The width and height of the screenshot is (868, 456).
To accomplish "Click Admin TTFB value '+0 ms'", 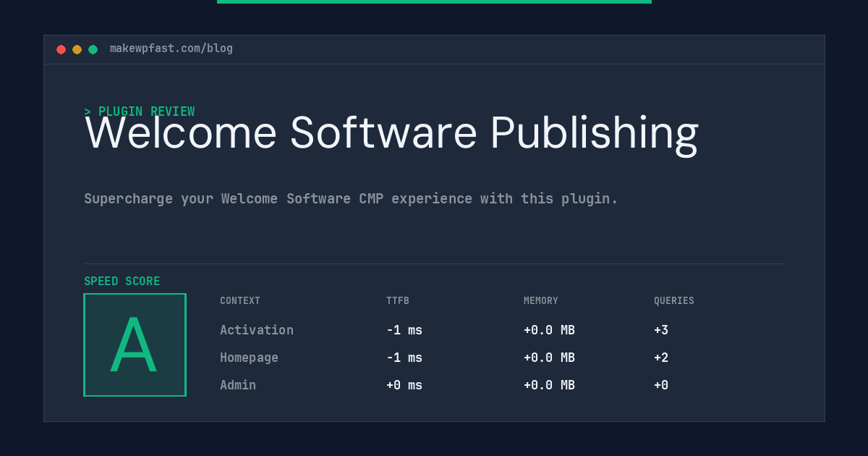I will click(x=404, y=385).
